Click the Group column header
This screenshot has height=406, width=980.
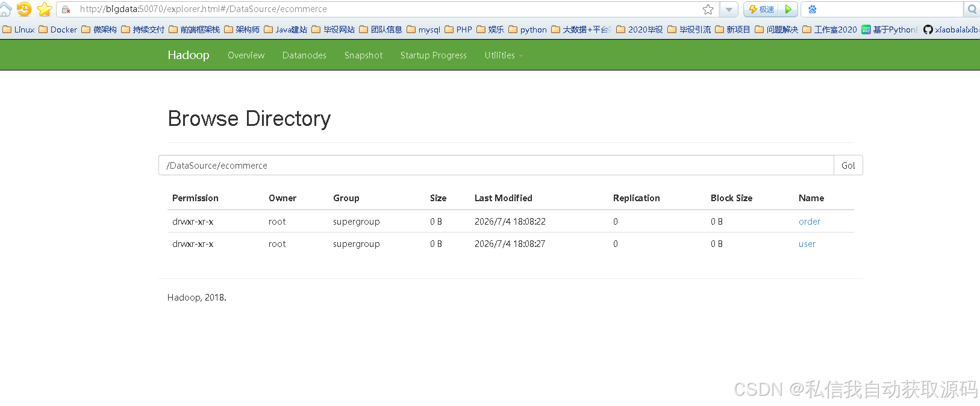346,198
